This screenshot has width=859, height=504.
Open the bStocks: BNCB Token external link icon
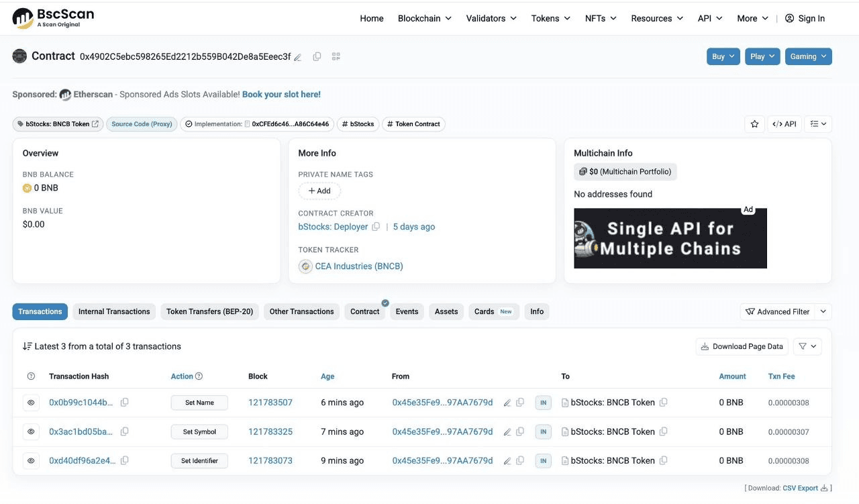[95, 124]
